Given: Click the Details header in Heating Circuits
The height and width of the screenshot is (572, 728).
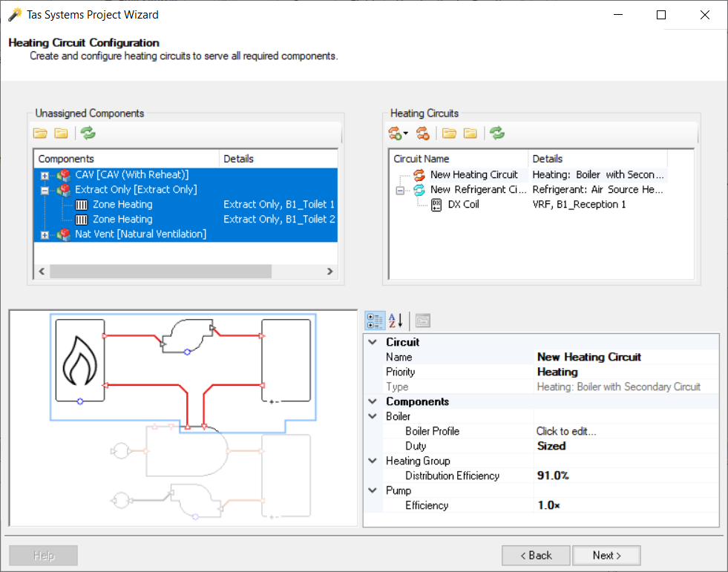Looking at the screenshot, I should click(x=597, y=159).
